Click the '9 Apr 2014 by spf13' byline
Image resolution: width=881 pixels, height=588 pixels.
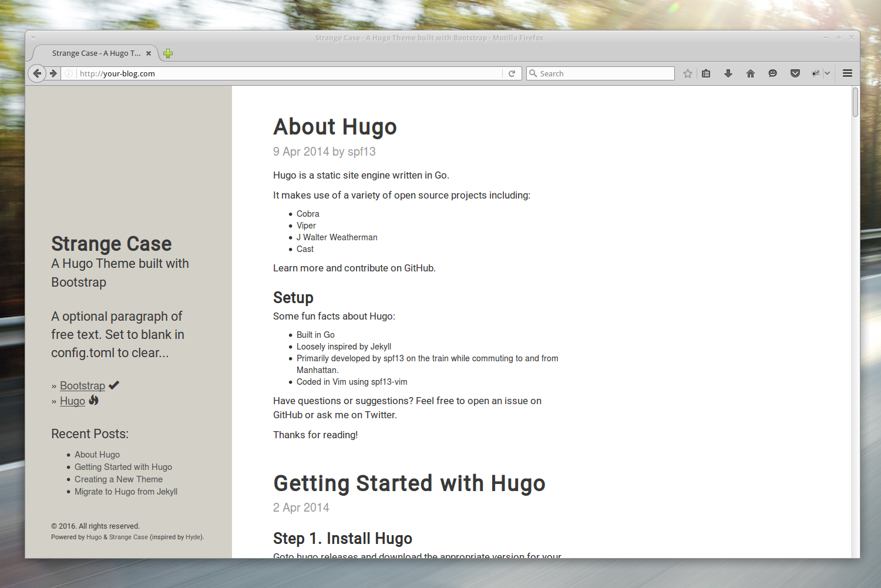324,152
